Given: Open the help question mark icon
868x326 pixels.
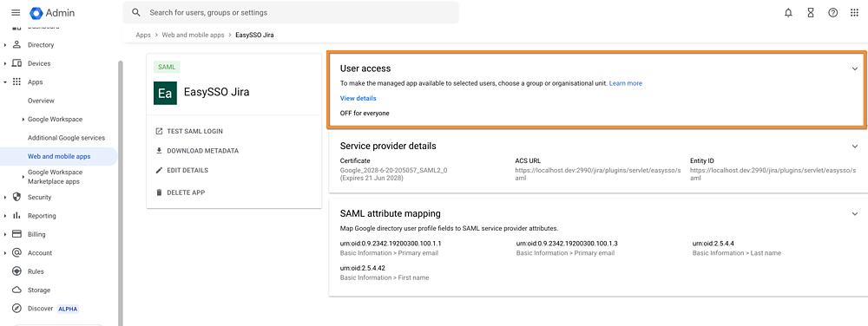Looking at the screenshot, I should point(832,13).
